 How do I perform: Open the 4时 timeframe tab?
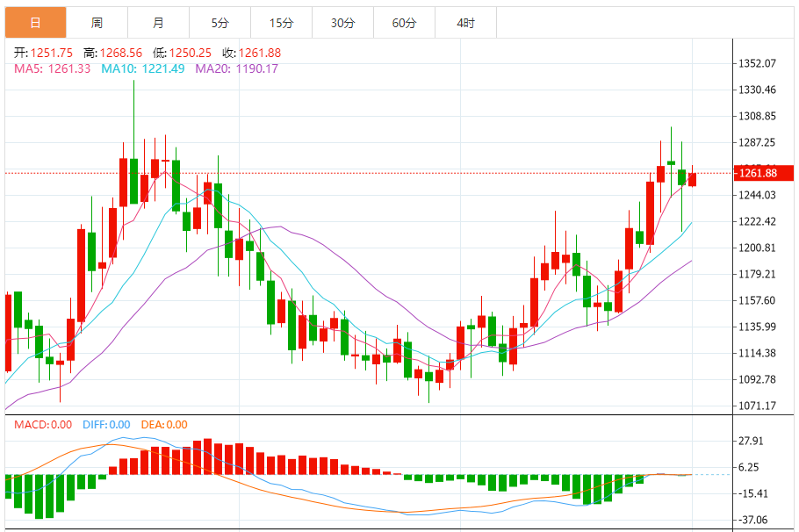tap(465, 23)
